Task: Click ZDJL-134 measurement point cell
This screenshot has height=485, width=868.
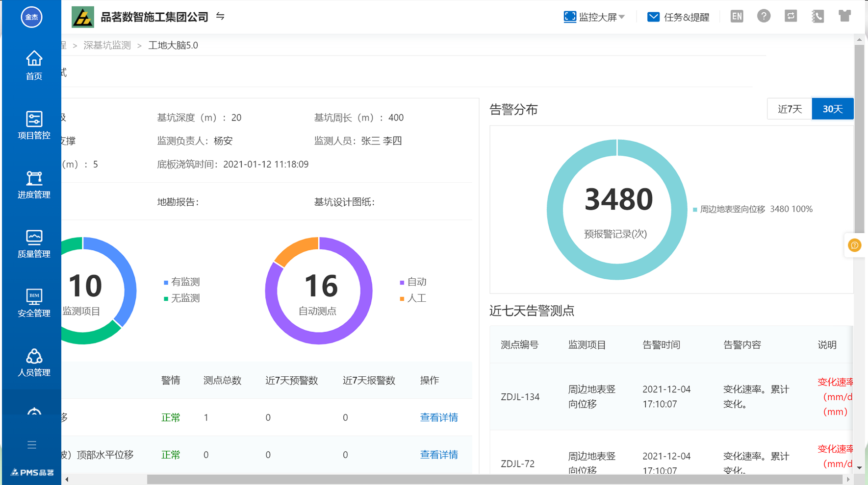Action: click(520, 397)
